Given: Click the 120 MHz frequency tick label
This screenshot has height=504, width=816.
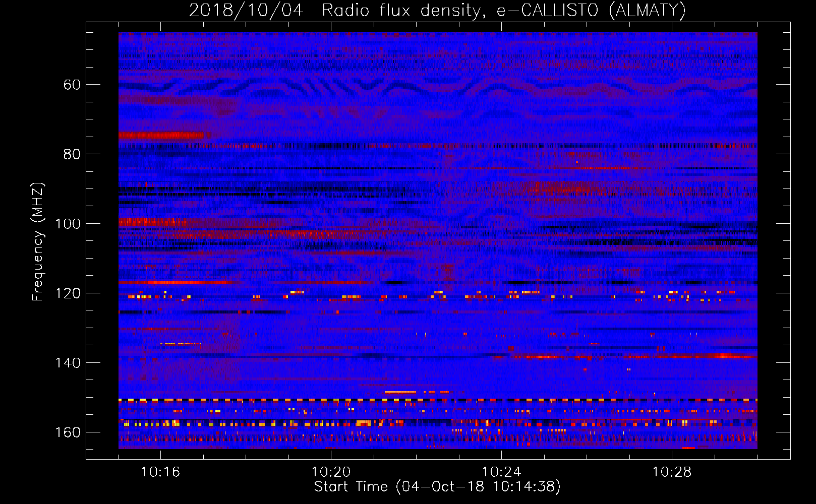Looking at the screenshot, I should pyautogui.click(x=68, y=293).
